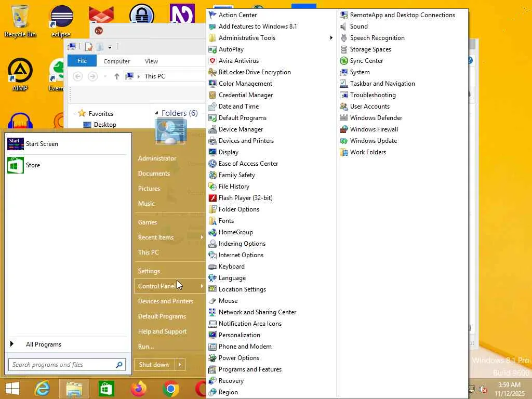532x399 pixels.
Task: Open the File tab in Explorer
Action: click(x=82, y=61)
